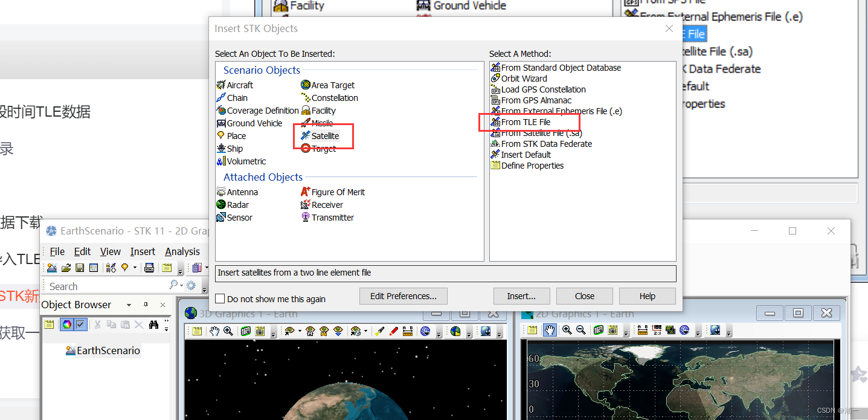Open the Analysis menu in STK
This screenshot has height=420, width=868.
tap(182, 251)
